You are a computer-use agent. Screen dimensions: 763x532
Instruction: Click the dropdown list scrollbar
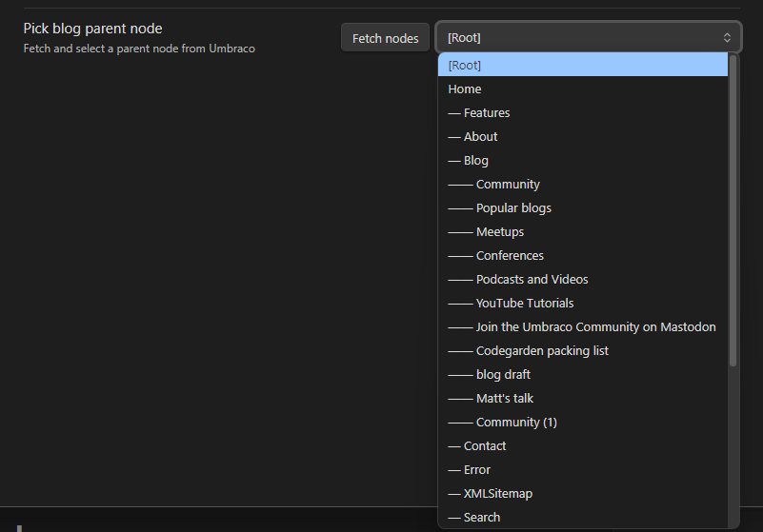click(x=733, y=209)
